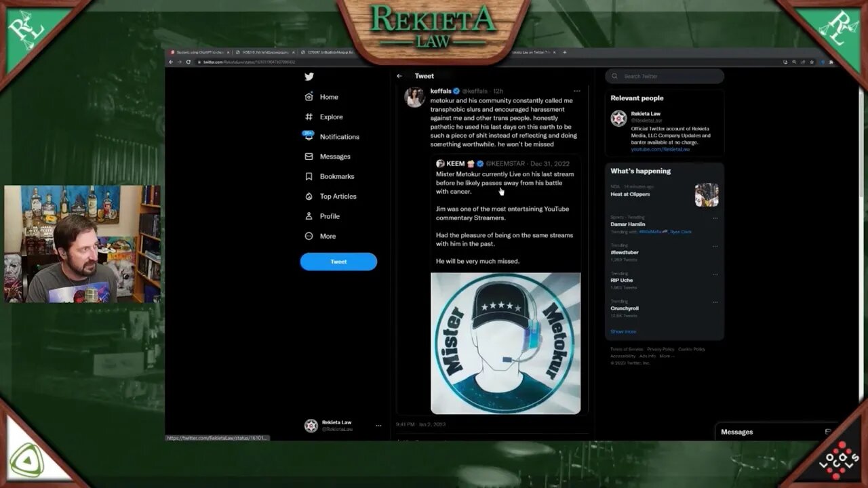Open Accessibility footer link
Image resolution: width=868 pixels, height=488 pixels.
(x=623, y=356)
